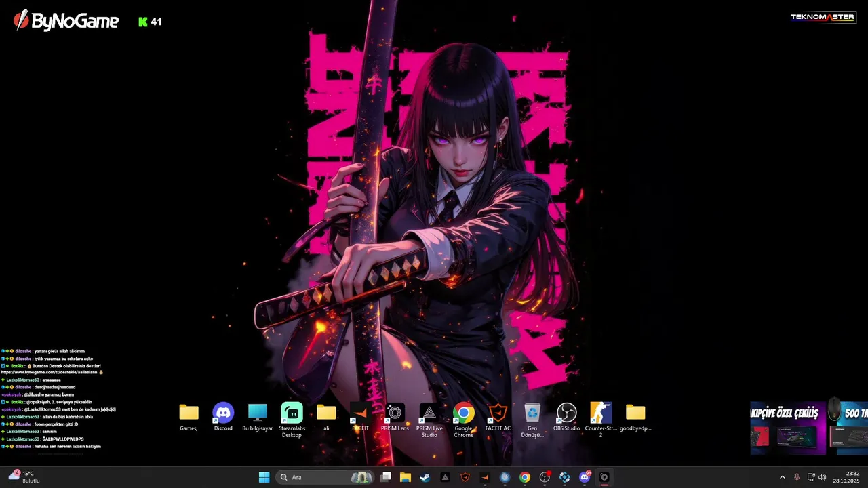Open the Bu bilgisayar desktop icon
This screenshot has height=488, width=868.
tap(258, 417)
